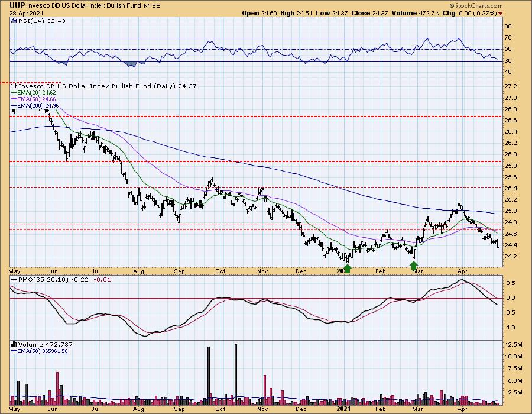Click the RSI panel legend icon
This screenshot has width=532, height=414.
click(x=14, y=21)
